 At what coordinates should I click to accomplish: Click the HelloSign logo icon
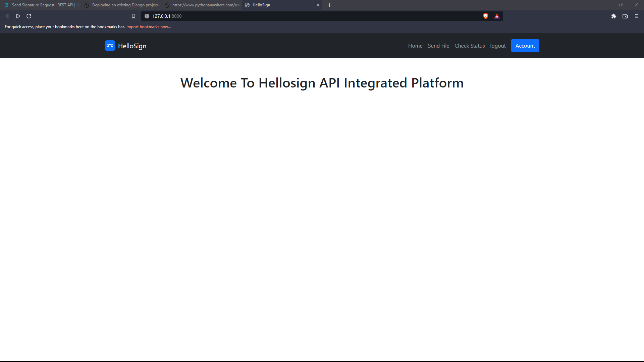click(x=110, y=46)
